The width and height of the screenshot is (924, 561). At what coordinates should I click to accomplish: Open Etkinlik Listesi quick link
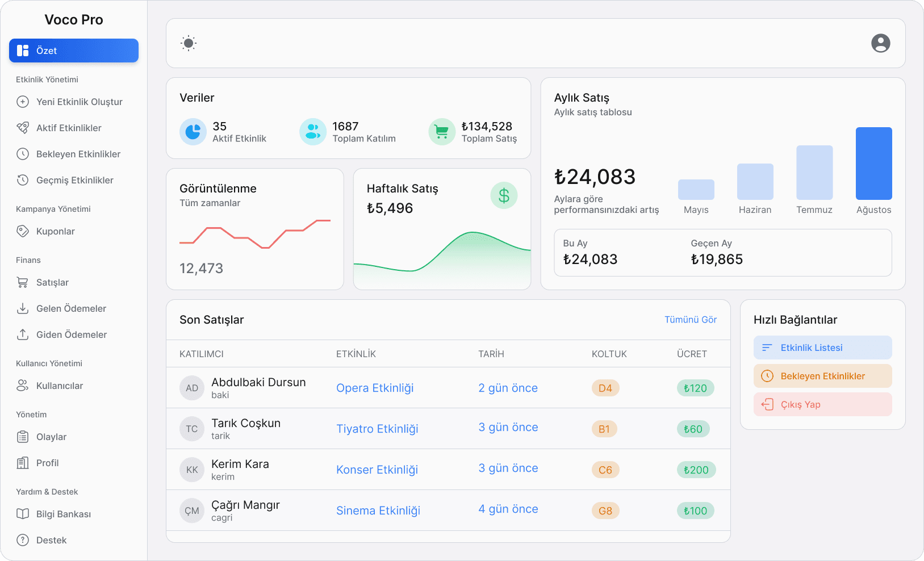822,348
